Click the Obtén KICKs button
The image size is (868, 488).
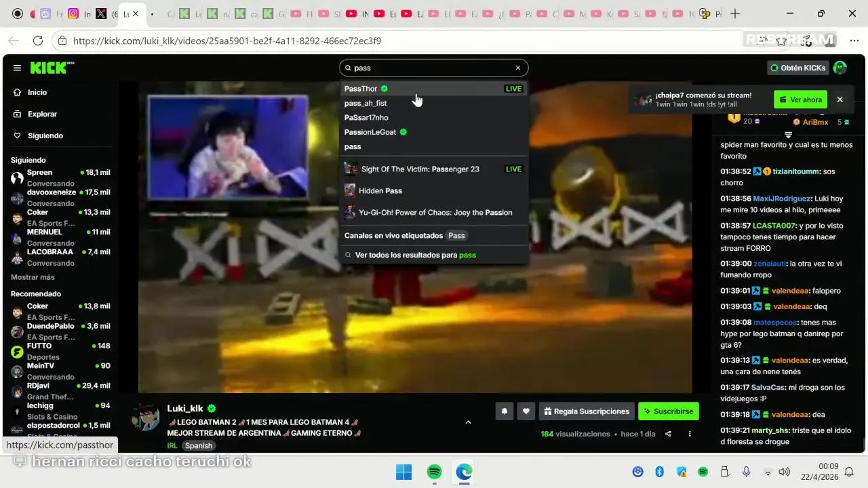click(x=798, y=68)
